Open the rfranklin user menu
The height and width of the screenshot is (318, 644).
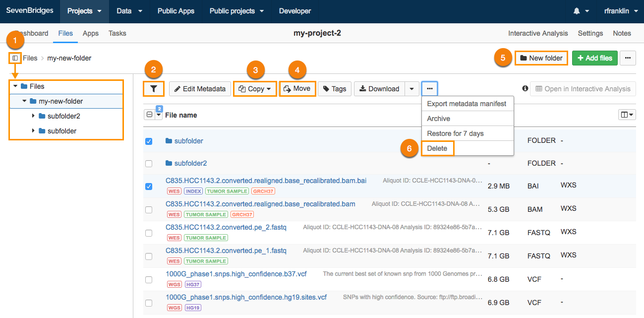pyautogui.click(x=621, y=11)
